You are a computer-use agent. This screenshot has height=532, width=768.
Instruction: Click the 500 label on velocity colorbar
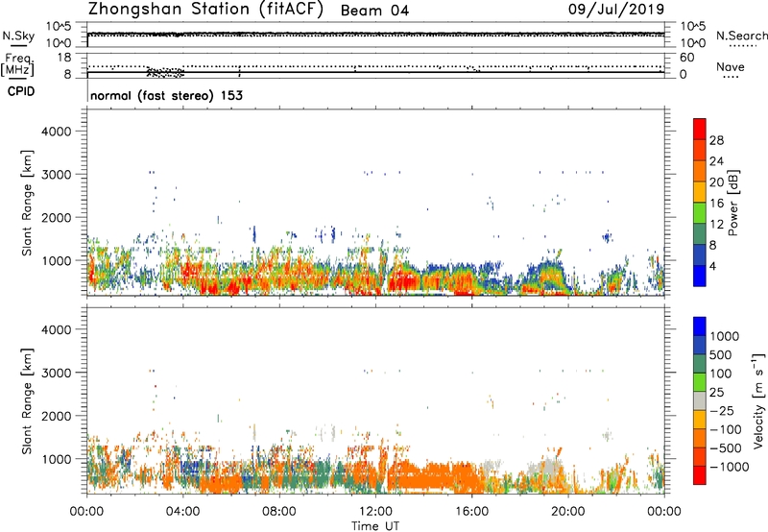pos(721,355)
